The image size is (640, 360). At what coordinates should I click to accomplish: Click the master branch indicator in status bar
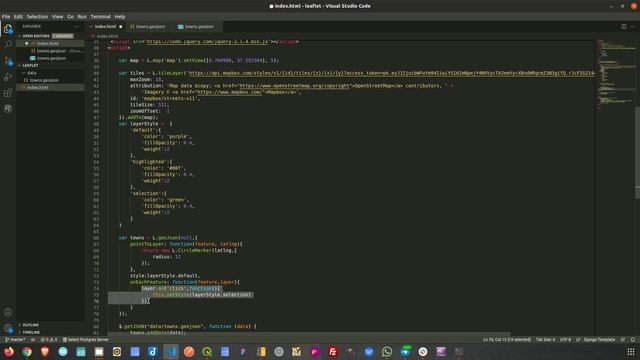(15, 340)
